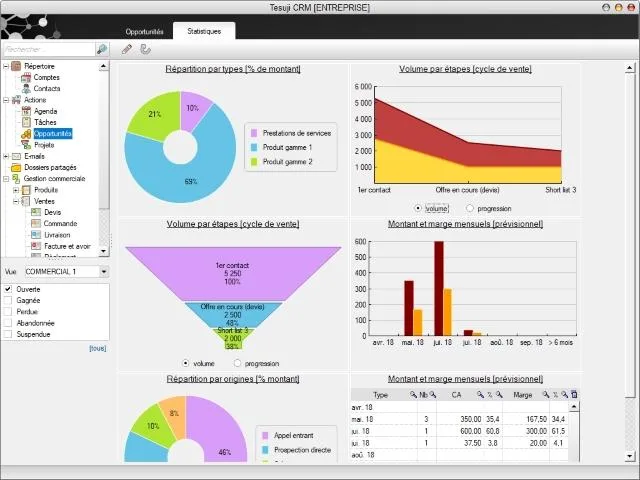Select volume radio under the funnel chart
The width and height of the screenshot is (640, 480).
coord(186,363)
